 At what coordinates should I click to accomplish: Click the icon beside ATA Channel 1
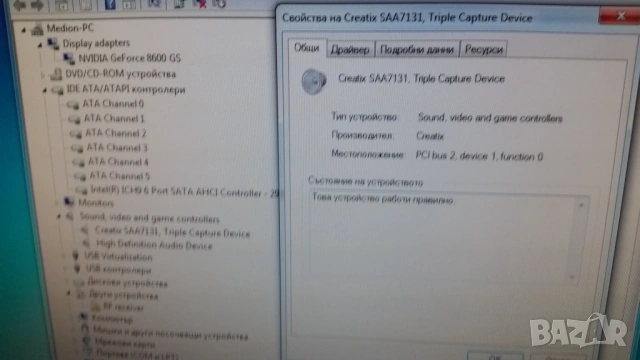(x=74, y=119)
